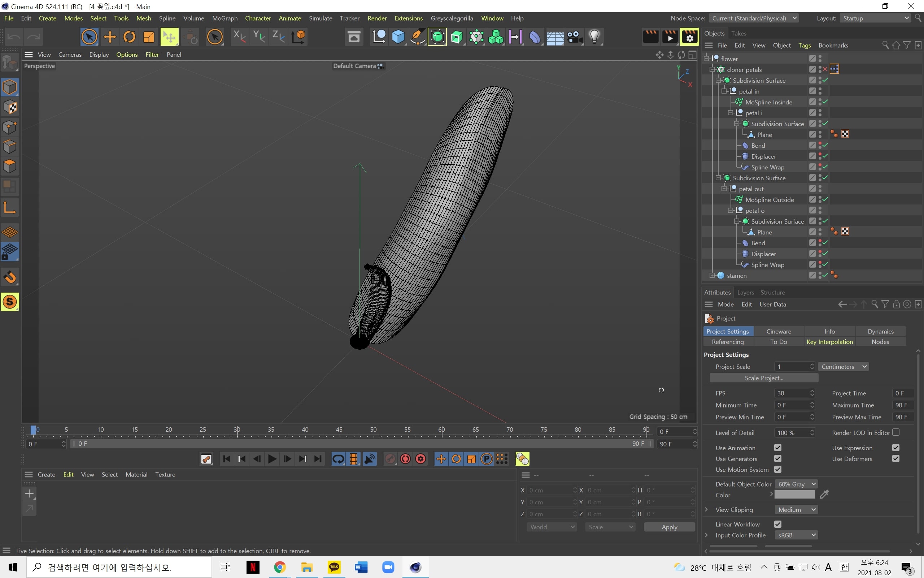
Task: Toggle the Y axis lock
Action: (259, 37)
